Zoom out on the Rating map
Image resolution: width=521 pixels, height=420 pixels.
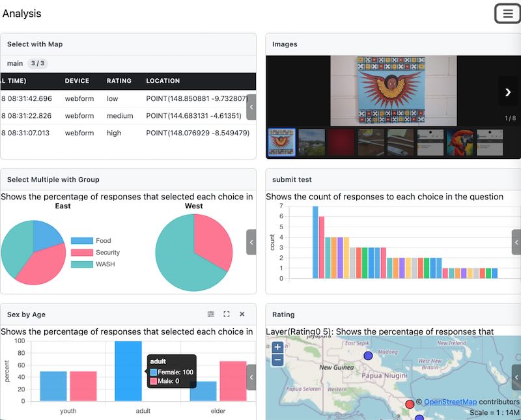(277, 359)
